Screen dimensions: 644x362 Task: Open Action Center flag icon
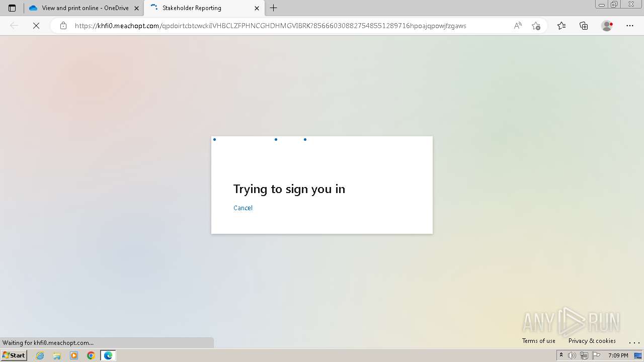(596, 355)
